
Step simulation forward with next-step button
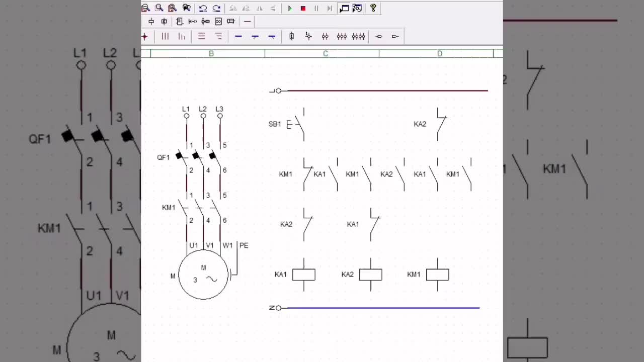(x=330, y=8)
